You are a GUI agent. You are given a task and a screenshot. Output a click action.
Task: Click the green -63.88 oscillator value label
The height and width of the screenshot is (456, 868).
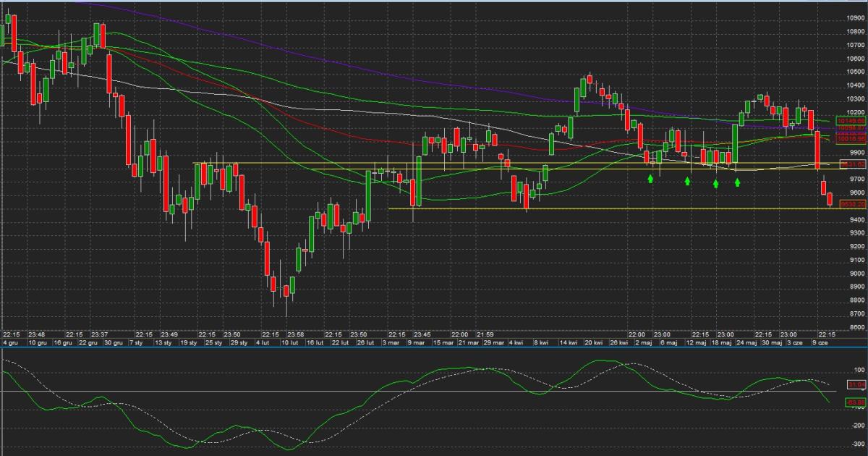[x=856, y=402]
